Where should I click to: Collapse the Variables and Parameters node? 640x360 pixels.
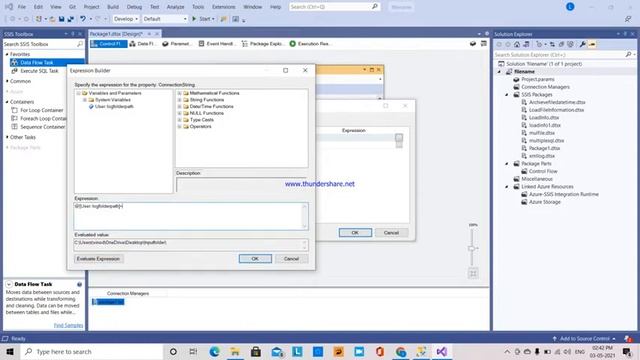tap(78, 93)
